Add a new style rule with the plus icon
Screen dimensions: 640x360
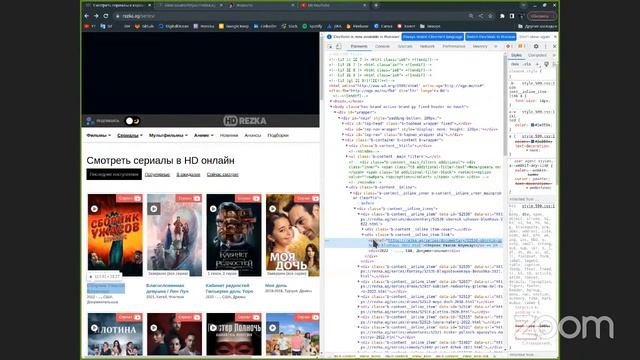tap(537, 64)
